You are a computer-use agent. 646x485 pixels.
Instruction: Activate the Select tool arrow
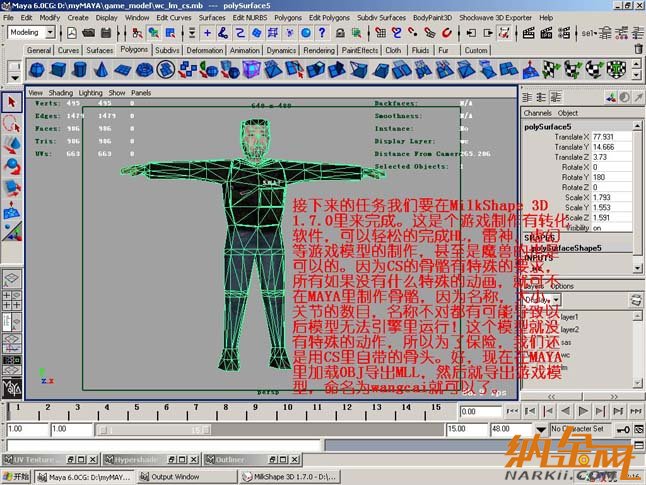coord(12,102)
